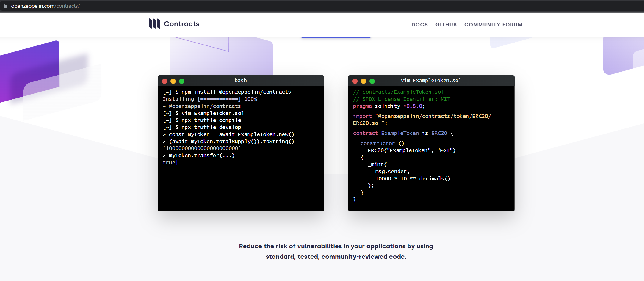Viewport: 644px width, 281px height.
Task: Open the DOCS navigation link
Action: (419, 25)
